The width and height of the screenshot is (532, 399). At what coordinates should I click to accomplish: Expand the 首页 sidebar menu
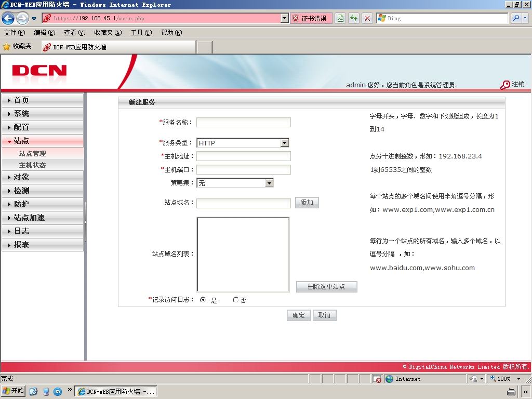click(43, 100)
